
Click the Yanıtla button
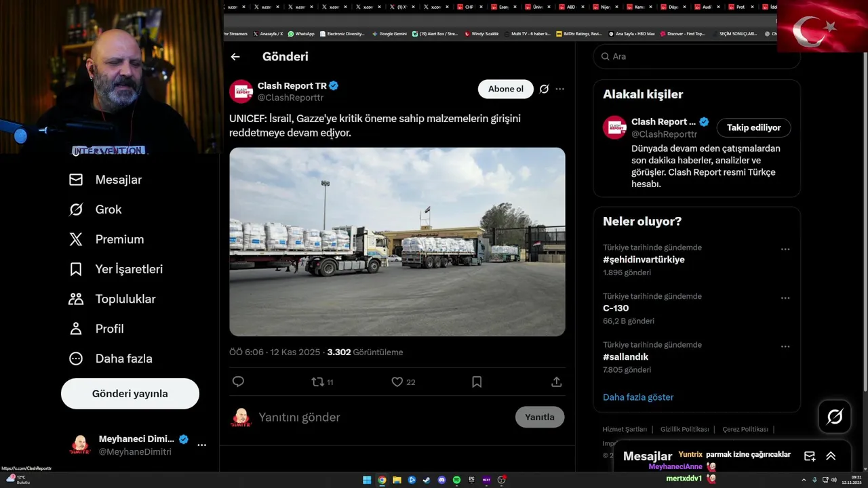click(x=540, y=417)
